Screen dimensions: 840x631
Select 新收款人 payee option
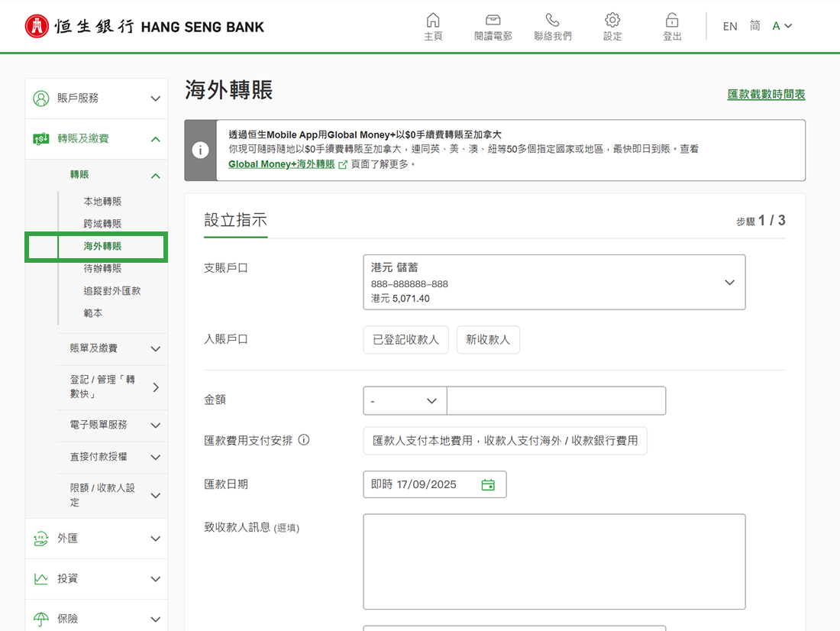[x=488, y=340]
